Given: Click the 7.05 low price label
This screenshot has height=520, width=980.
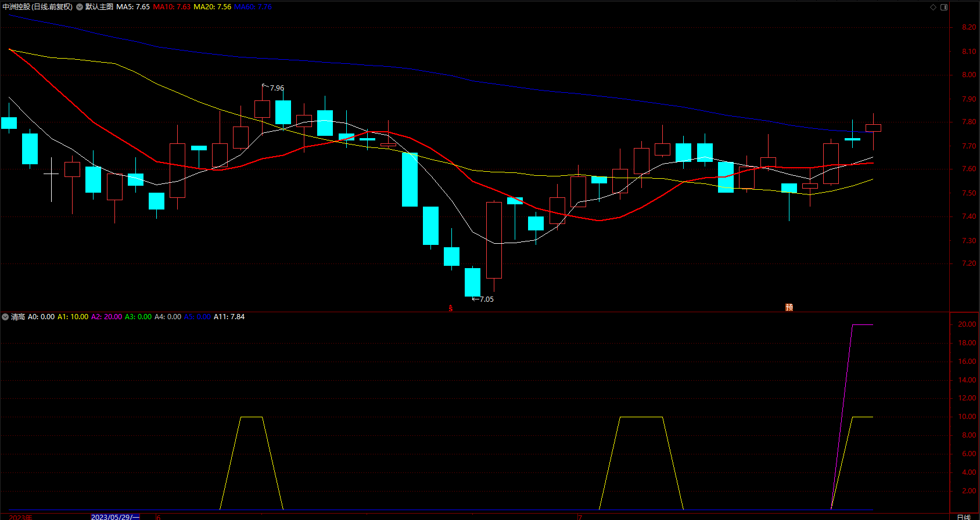Looking at the screenshot, I should click(487, 299).
